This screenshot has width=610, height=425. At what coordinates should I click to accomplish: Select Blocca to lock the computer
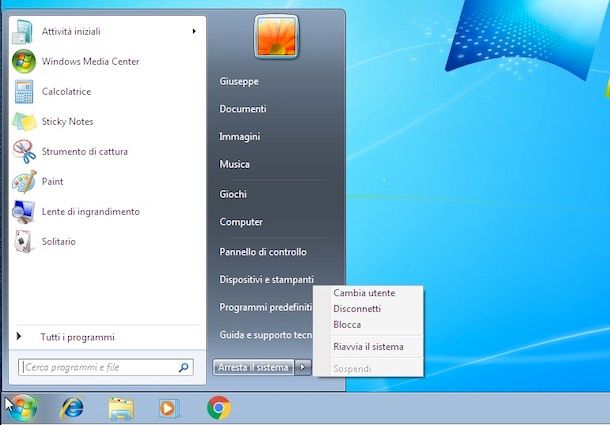point(347,325)
